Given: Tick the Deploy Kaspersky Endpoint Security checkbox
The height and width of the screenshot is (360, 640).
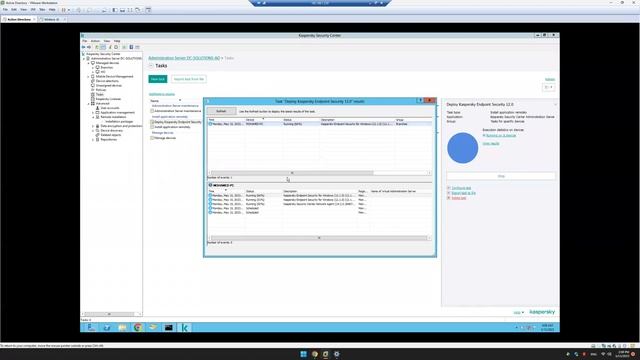Looking at the screenshot, I should pyautogui.click(x=152, y=122).
